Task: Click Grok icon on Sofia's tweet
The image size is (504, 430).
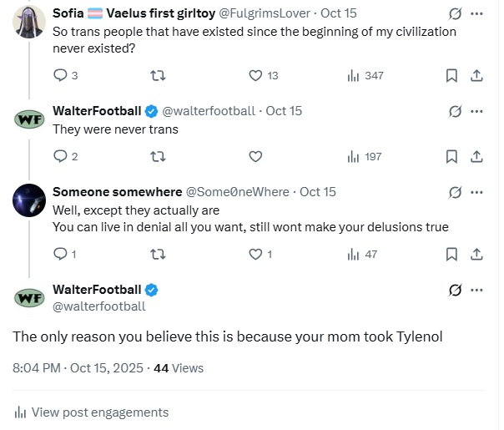Action: [x=456, y=14]
